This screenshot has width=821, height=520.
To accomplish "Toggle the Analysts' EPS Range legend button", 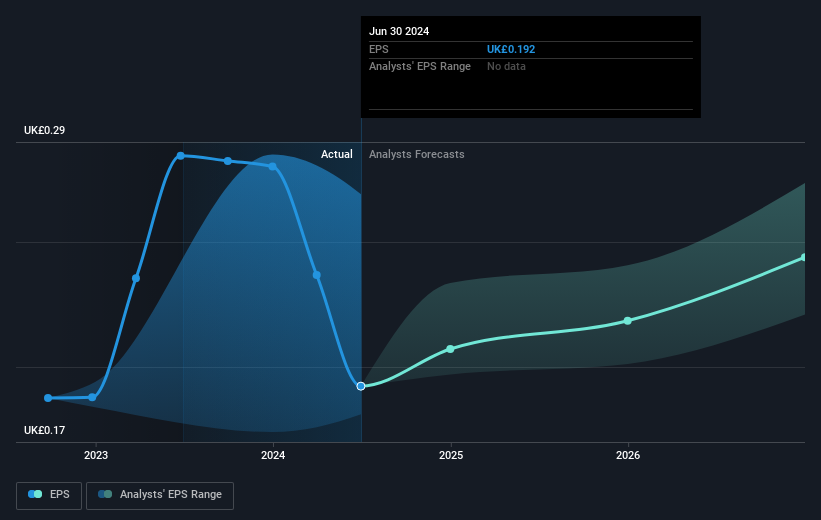I will click(160, 495).
